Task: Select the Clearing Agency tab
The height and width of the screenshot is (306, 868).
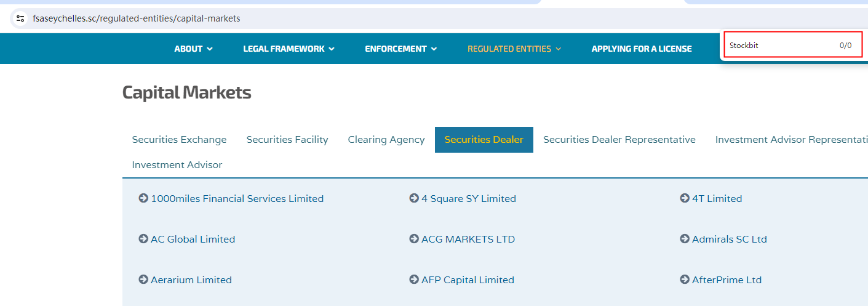Action: click(x=386, y=140)
